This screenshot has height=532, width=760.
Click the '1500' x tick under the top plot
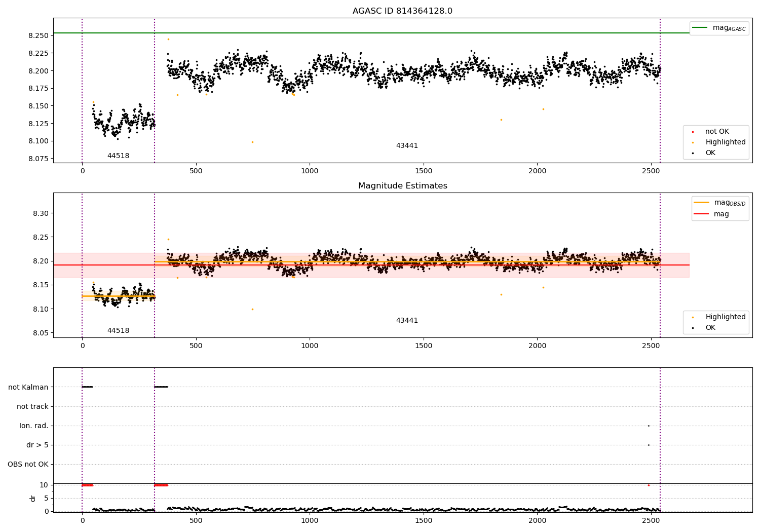click(424, 171)
